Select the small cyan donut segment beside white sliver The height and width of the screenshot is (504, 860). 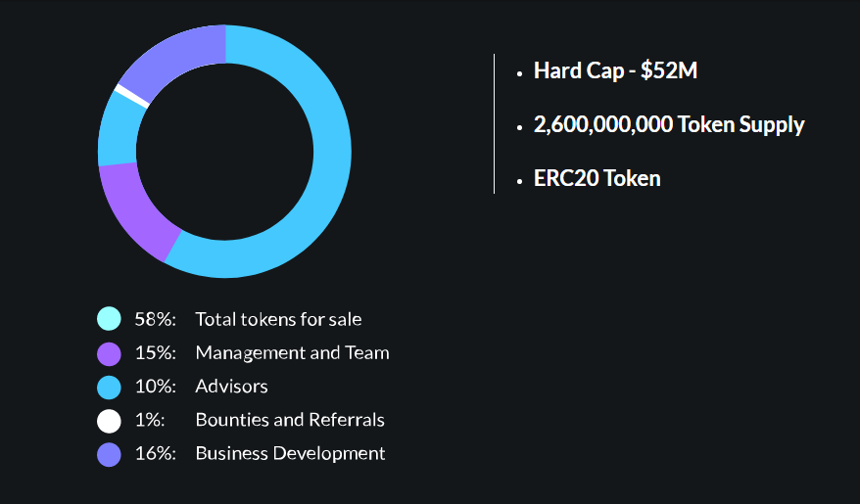[119, 131]
